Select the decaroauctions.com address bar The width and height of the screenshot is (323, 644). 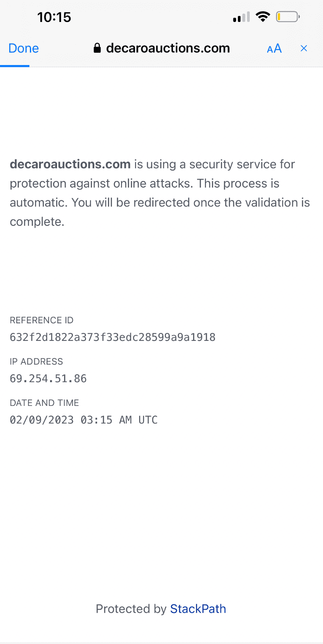[x=162, y=48]
